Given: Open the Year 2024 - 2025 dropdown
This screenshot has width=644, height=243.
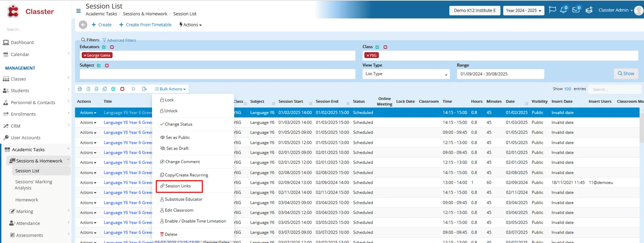Looking at the screenshot, I should tap(524, 11).
